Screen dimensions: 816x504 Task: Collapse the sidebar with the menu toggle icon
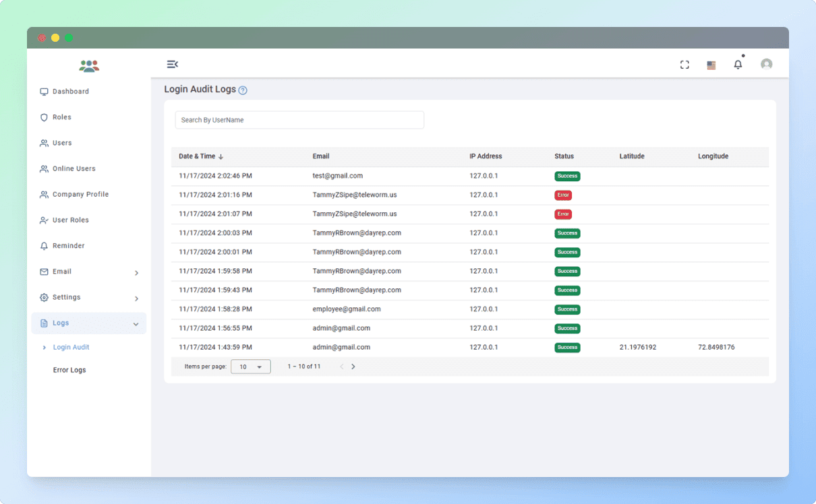[x=173, y=64]
